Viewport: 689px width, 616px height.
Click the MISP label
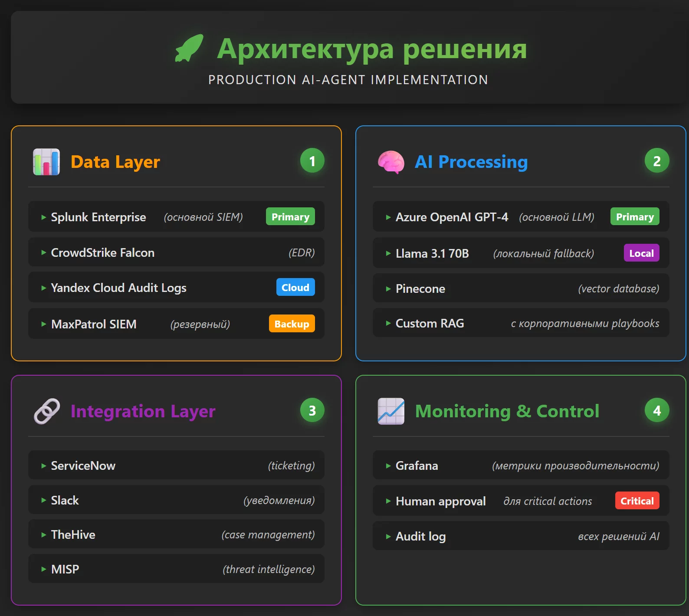pos(65,570)
